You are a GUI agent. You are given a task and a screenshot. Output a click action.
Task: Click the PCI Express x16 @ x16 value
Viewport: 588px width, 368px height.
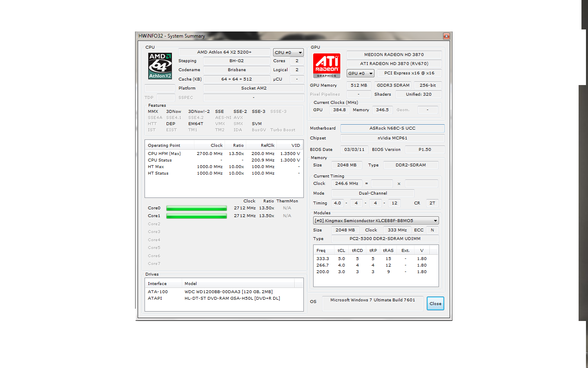[x=409, y=73]
